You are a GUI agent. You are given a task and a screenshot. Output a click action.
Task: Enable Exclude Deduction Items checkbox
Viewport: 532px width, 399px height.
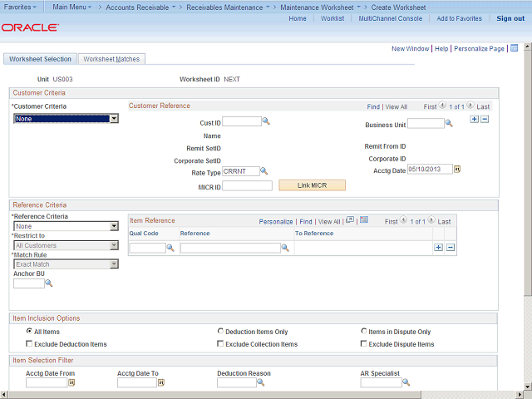click(30, 343)
